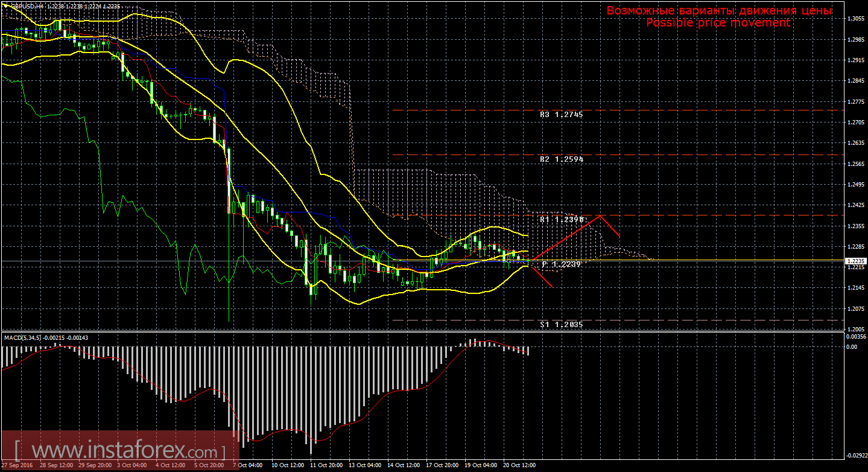Click the 14 Oct 12:00 time axis label
The height and width of the screenshot is (472, 868).
402,466
